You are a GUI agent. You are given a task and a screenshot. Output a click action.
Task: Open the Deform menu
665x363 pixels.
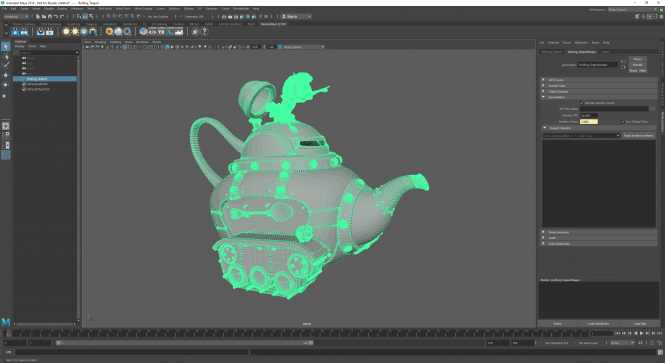189,8
